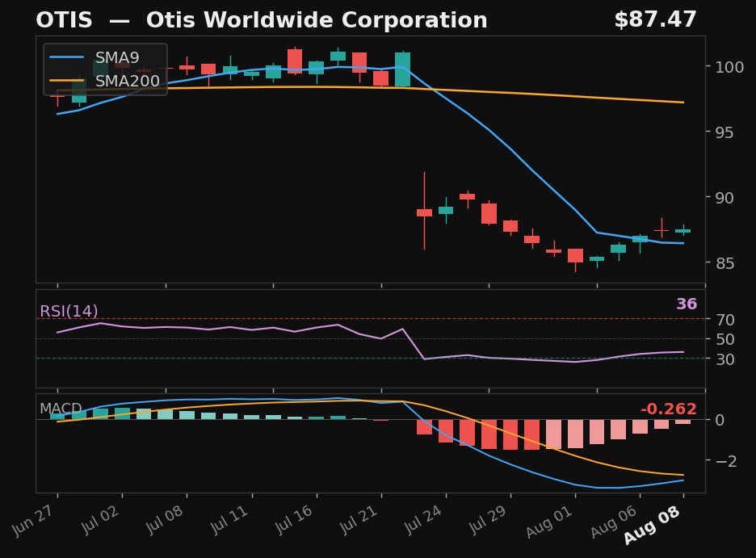Click the orange SMA200 line sample in legend

point(66,81)
